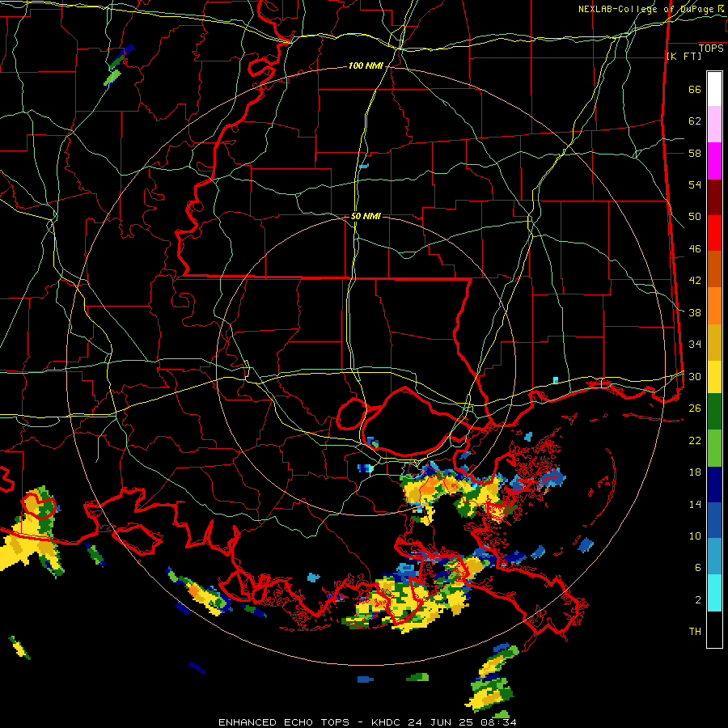Screen dimensions: 728x728
Task: Click the bright red 46 kft legend swatch
Action: (x=714, y=233)
